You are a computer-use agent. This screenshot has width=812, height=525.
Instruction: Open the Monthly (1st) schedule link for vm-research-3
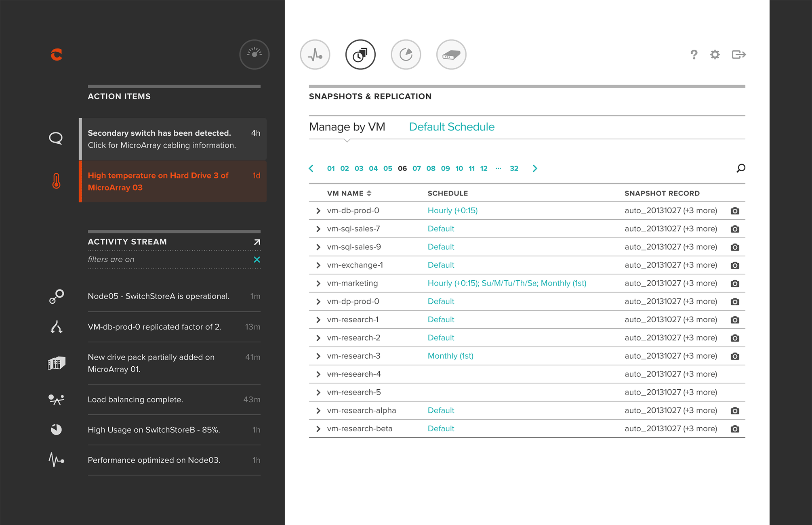tap(450, 356)
